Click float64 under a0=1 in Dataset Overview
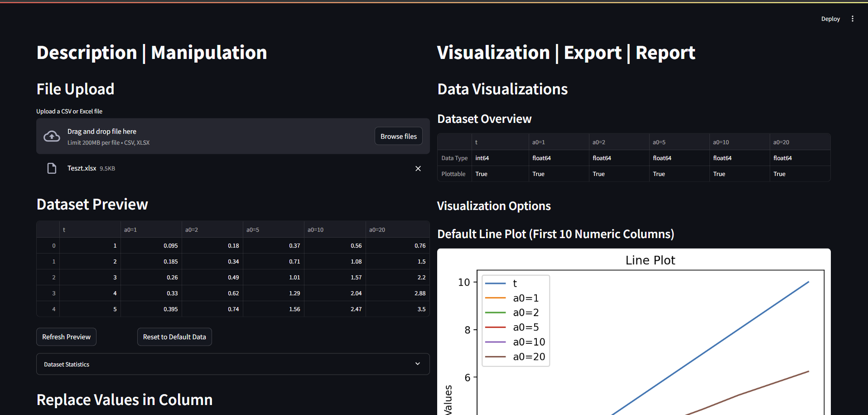Viewport: 868px width, 415px height. click(559, 158)
